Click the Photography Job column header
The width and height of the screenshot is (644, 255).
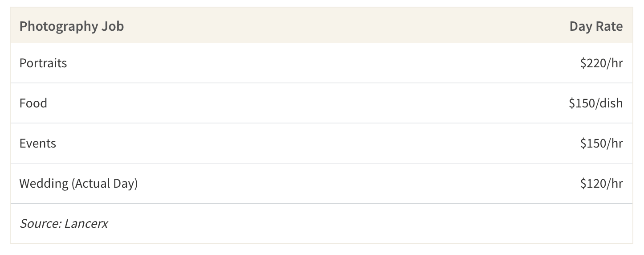pos(71,26)
